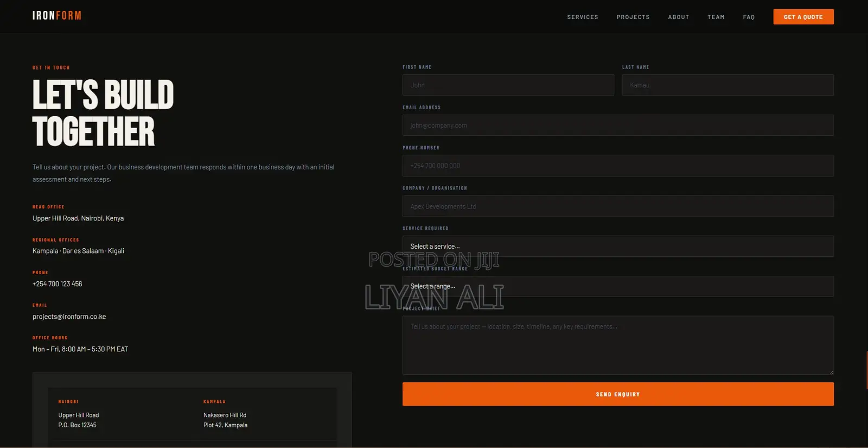Viewport: 868px width, 448px height.
Task: Click into the Phone Number field
Action: tap(618, 166)
